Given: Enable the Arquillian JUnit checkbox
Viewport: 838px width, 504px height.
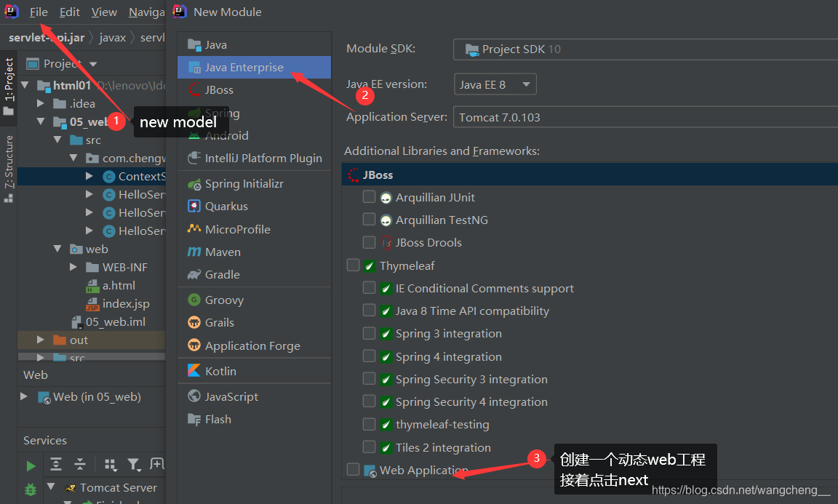Looking at the screenshot, I should [x=369, y=196].
